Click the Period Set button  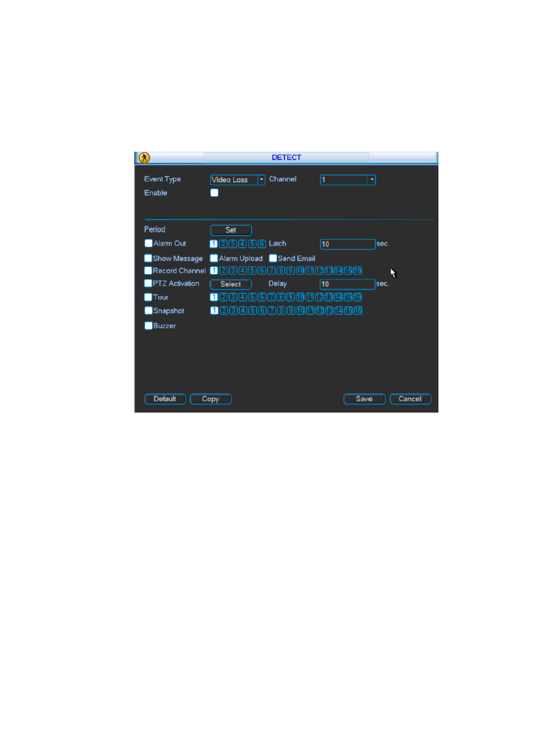click(230, 230)
